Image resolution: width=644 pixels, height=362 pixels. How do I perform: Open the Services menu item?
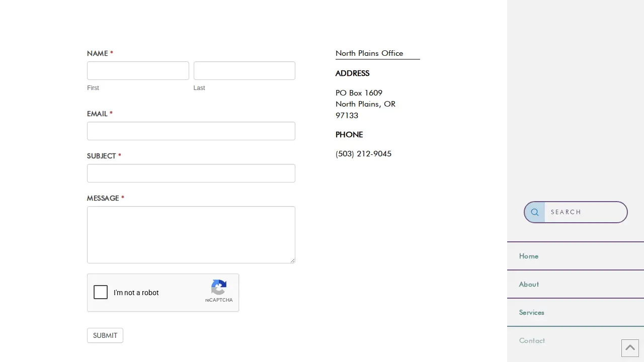pyautogui.click(x=576, y=313)
